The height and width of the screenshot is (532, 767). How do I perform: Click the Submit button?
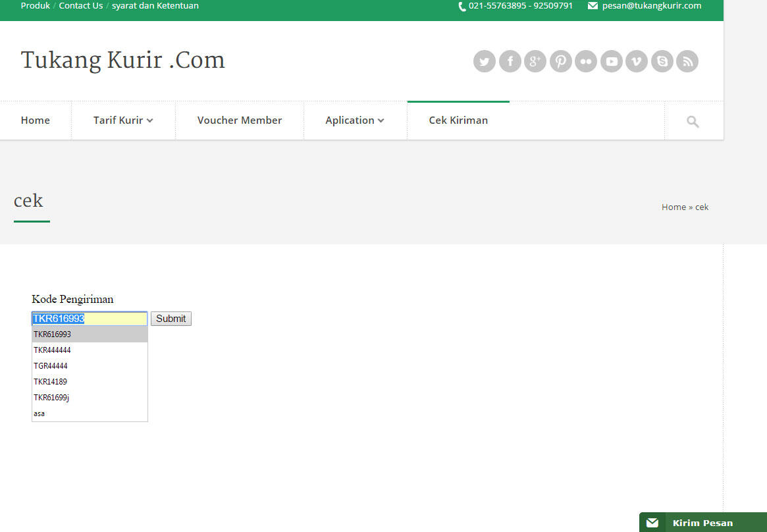click(171, 319)
